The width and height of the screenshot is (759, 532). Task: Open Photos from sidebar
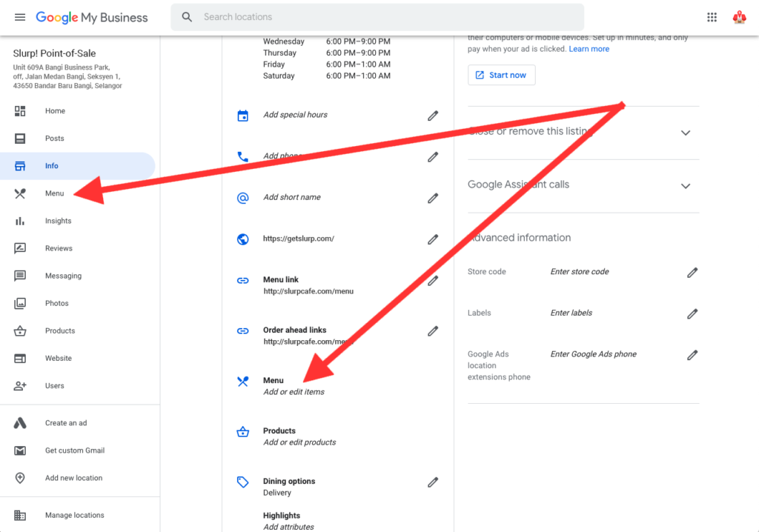coord(56,304)
